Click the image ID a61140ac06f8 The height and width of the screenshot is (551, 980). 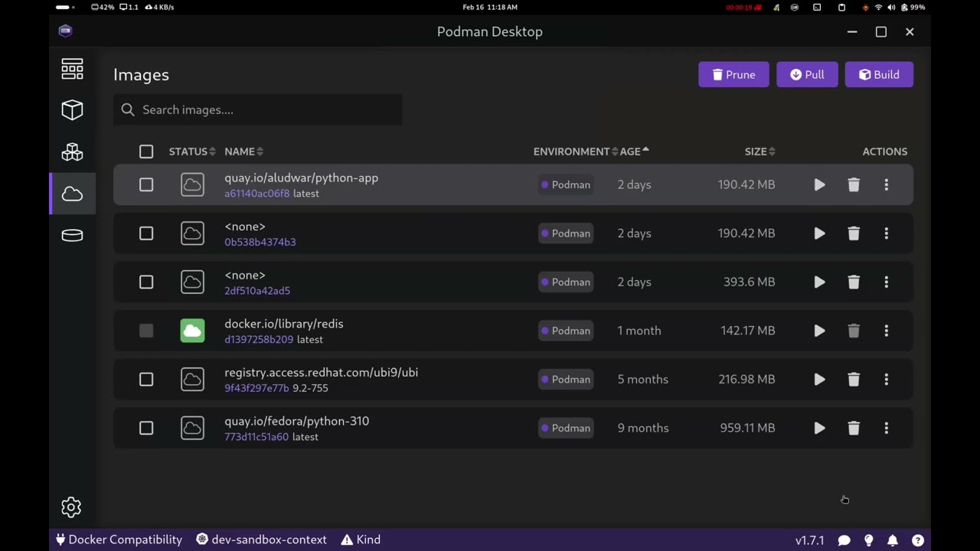(256, 194)
